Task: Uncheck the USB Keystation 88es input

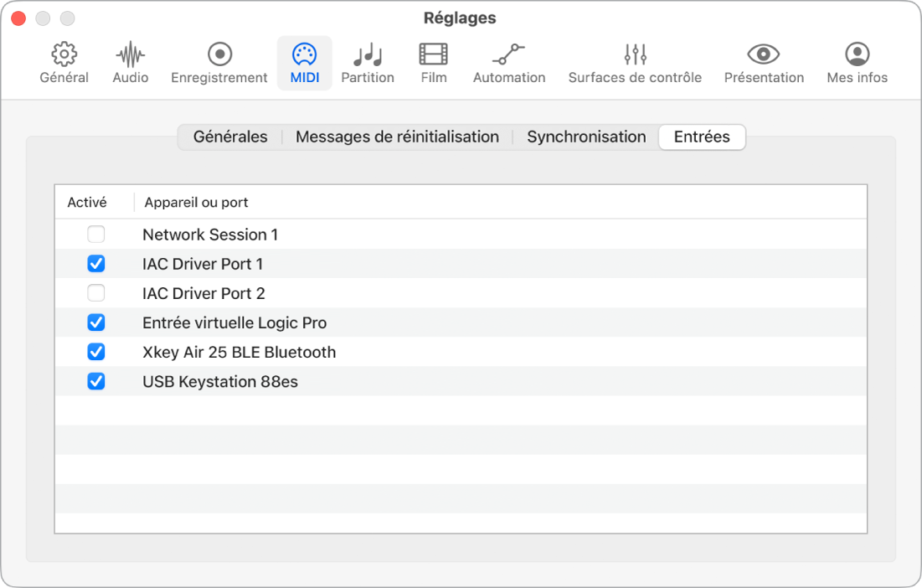Action: click(96, 381)
